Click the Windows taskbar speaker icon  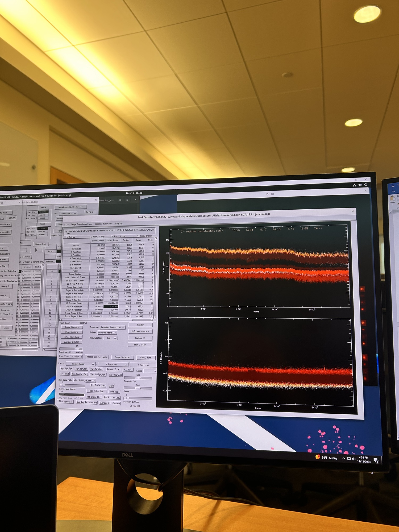(354, 459)
